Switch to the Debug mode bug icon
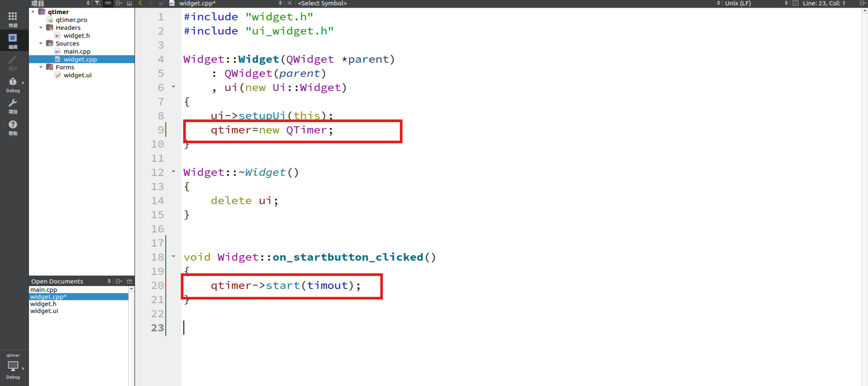This screenshot has height=386, width=868. [x=13, y=82]
